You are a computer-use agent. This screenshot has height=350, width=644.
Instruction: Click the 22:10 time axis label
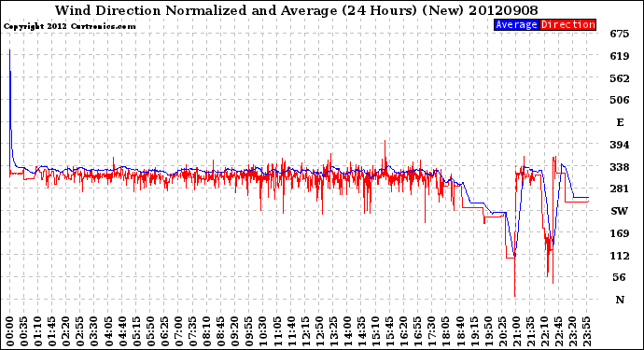544,331
